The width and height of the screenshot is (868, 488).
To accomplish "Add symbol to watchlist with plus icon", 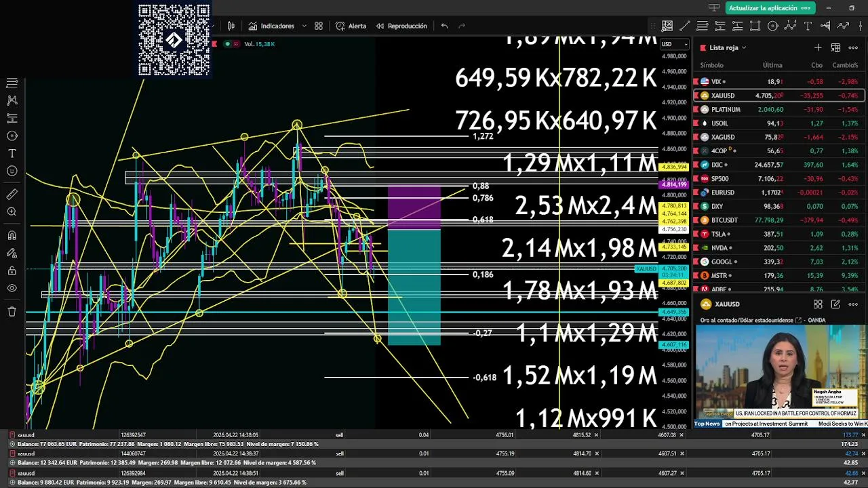I will [818, 47].
